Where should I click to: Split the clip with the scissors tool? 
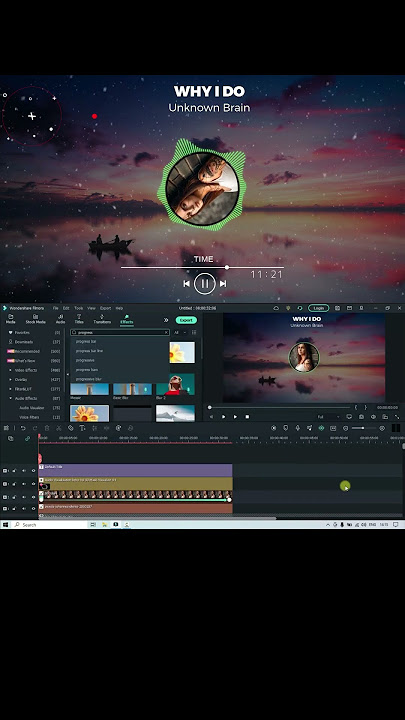58,428
